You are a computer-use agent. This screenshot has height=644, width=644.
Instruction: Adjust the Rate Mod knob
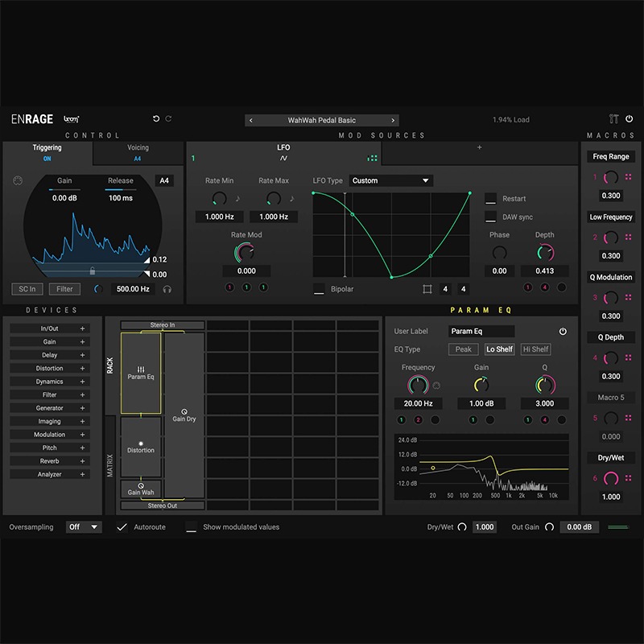[x=246, y=253]
